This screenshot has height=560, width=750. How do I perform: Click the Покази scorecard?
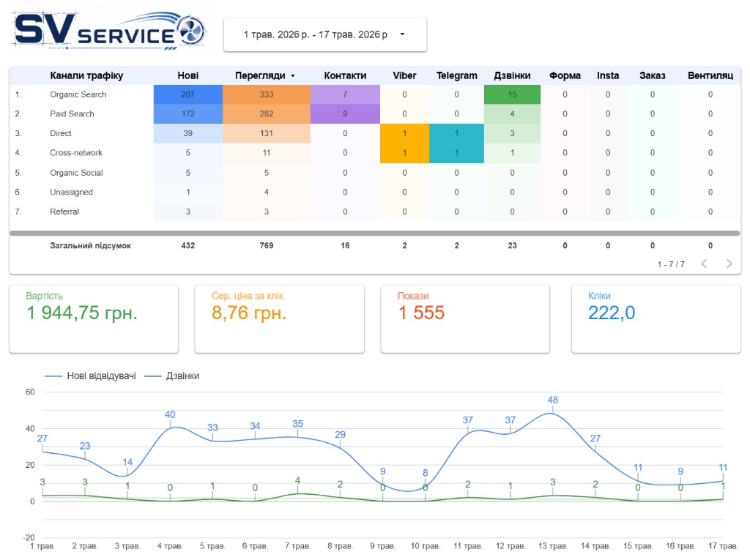[465, 319]
